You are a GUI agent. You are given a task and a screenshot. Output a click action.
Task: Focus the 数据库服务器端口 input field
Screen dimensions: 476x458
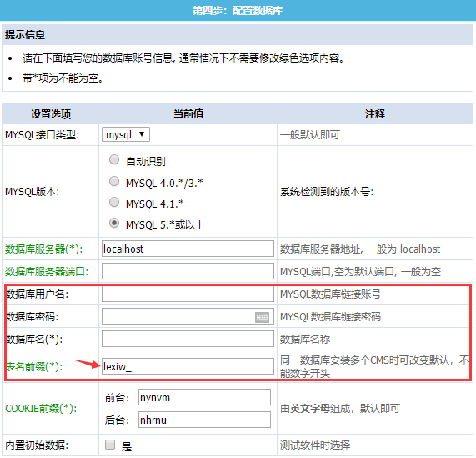188,271
